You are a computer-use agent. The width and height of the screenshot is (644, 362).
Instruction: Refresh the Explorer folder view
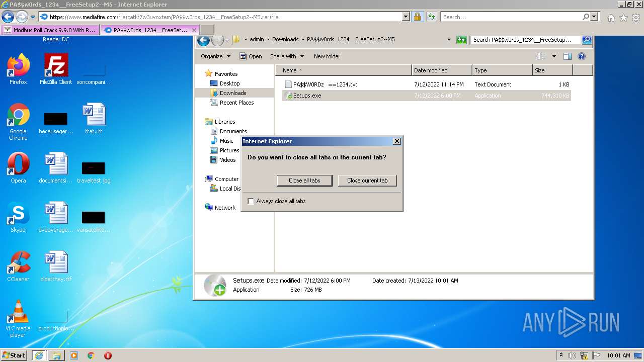click(x=461, y=40)
